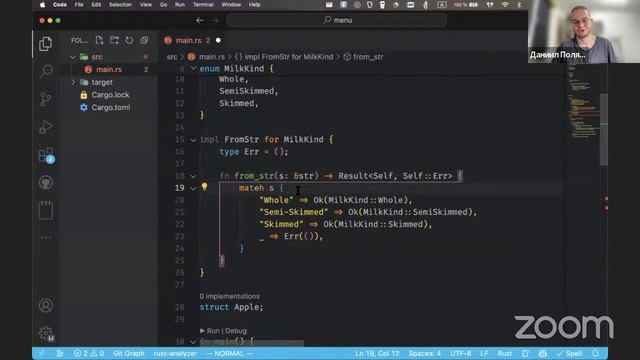
Task: Create a new file in Explorer
Action: click(x=99, y=40)
